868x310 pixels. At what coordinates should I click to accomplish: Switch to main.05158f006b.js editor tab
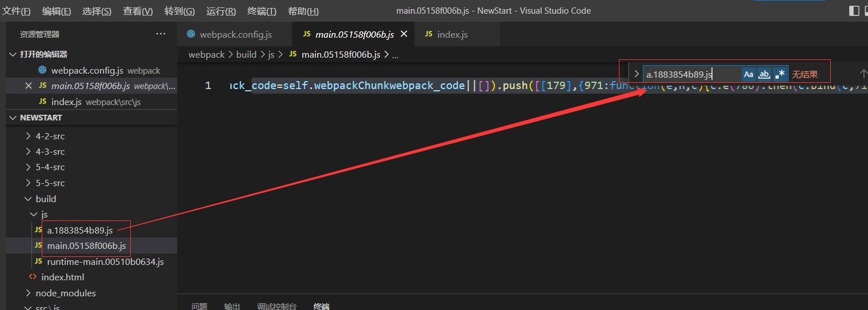353,34
